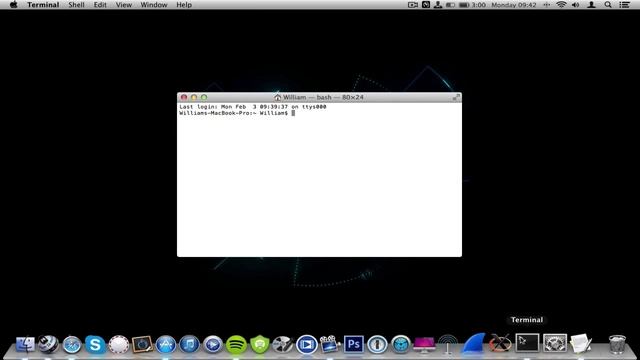Screen dimensions: 640x360
Task: Open the blue play-screen Dock icon
Action: 307,344
